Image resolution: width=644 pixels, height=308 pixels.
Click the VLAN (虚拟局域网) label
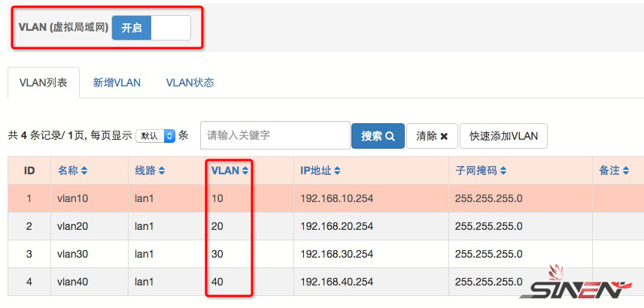coord(63,28)
